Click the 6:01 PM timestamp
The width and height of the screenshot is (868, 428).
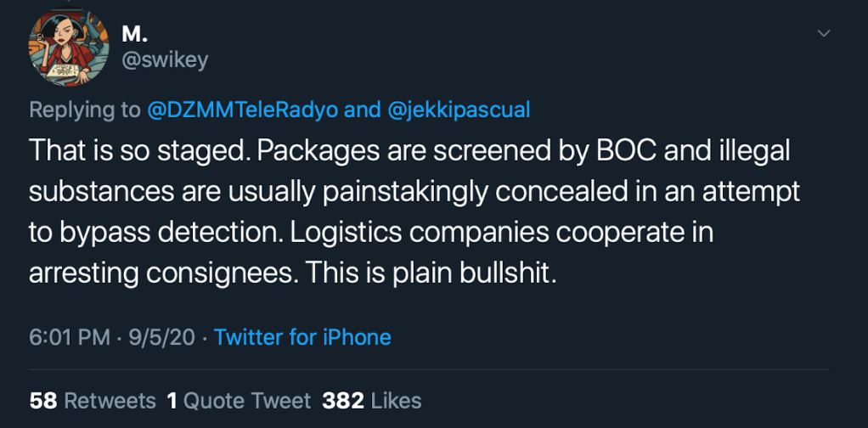point(70,337)
